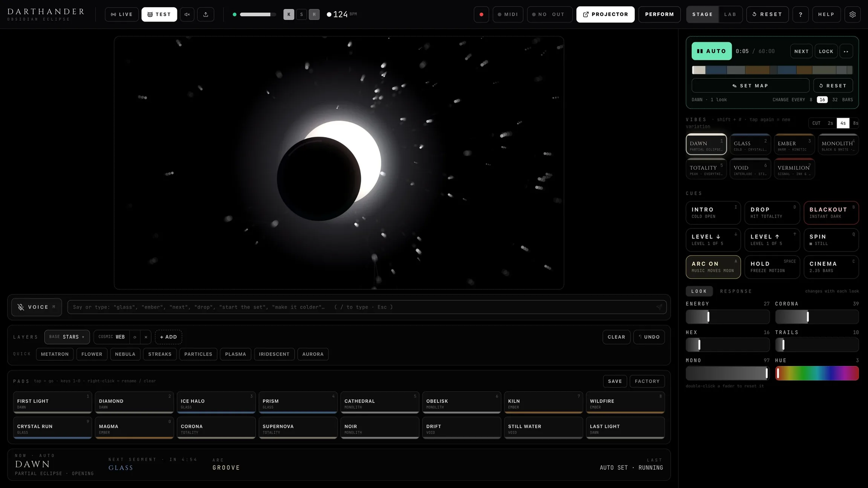Click the send arrow in voice input
868x488 pixels.
(x=659, y=307)
